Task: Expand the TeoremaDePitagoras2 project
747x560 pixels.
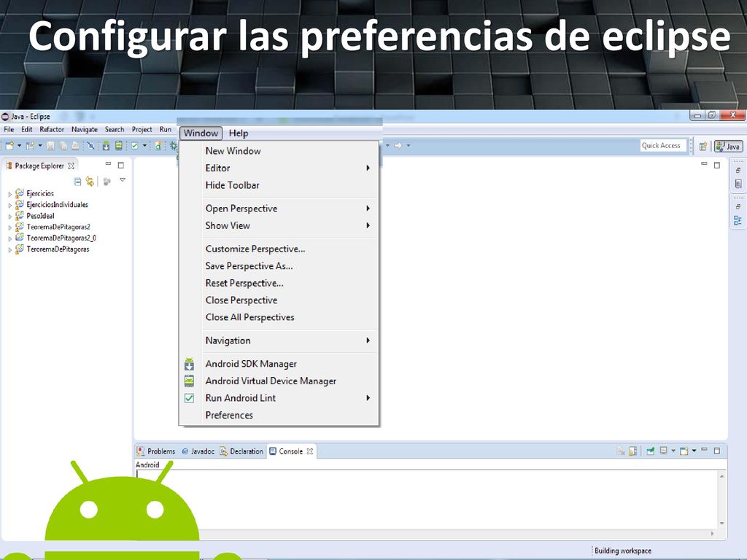Action: [10, 227]
